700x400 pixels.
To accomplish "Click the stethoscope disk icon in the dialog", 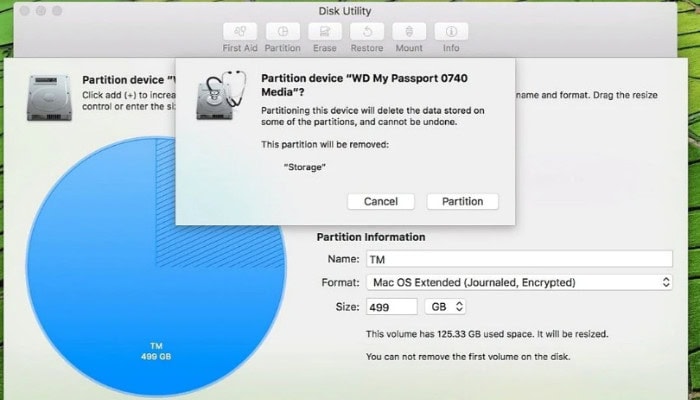I will [221, 95].
